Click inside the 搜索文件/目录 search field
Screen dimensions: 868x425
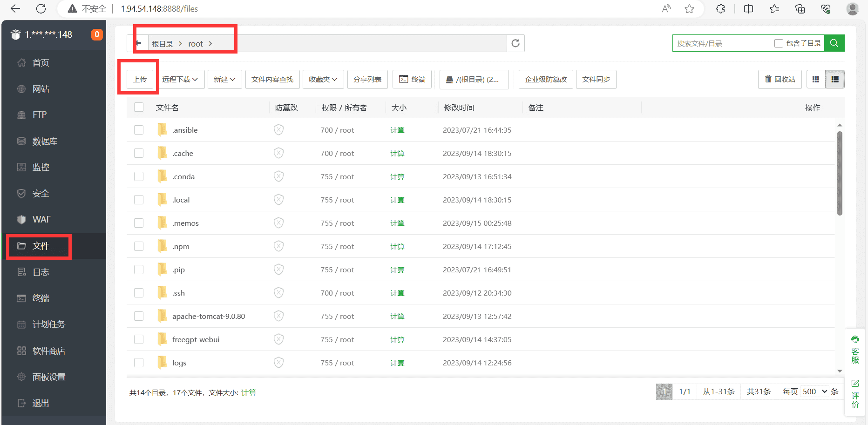(x=722, y=43)
